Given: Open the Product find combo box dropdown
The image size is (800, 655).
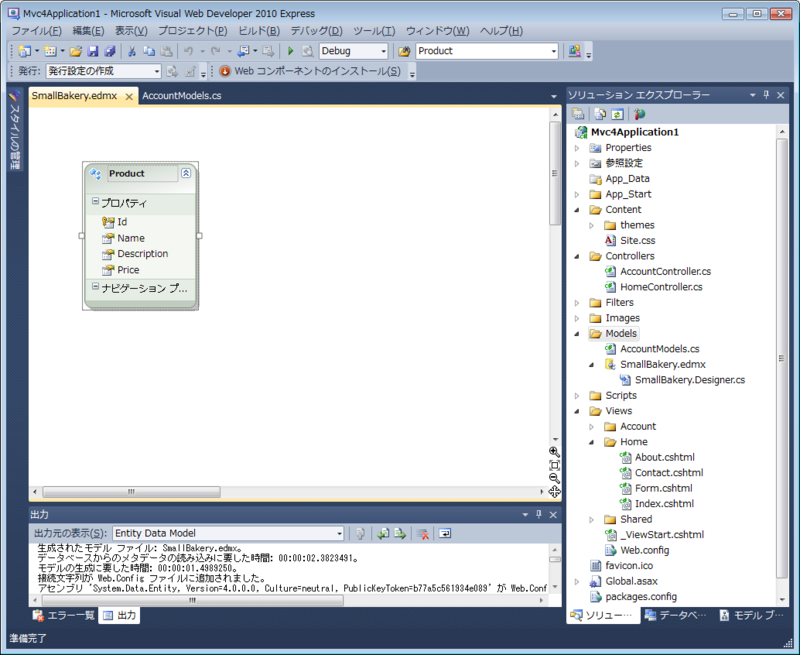Looking at the screenshot, I should coord(554,51).
